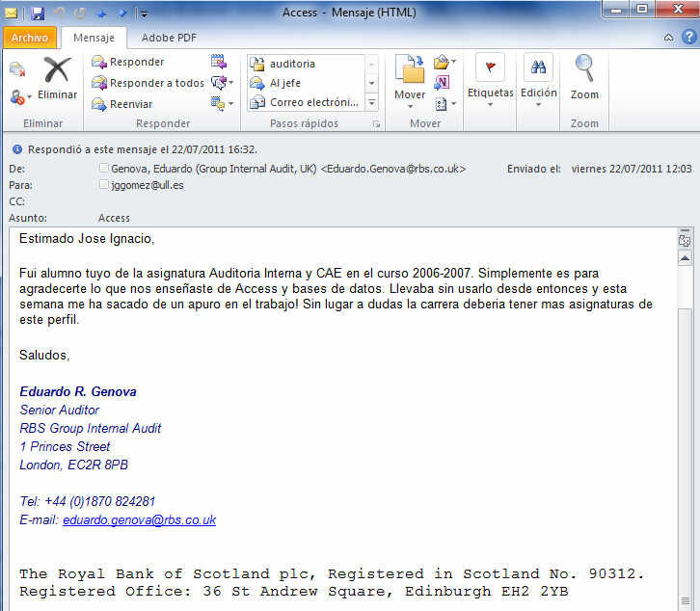Open the eduardo.genova@rbs.co.uk email link
Screen dimensions: 700x611
[x=139, y=520]
